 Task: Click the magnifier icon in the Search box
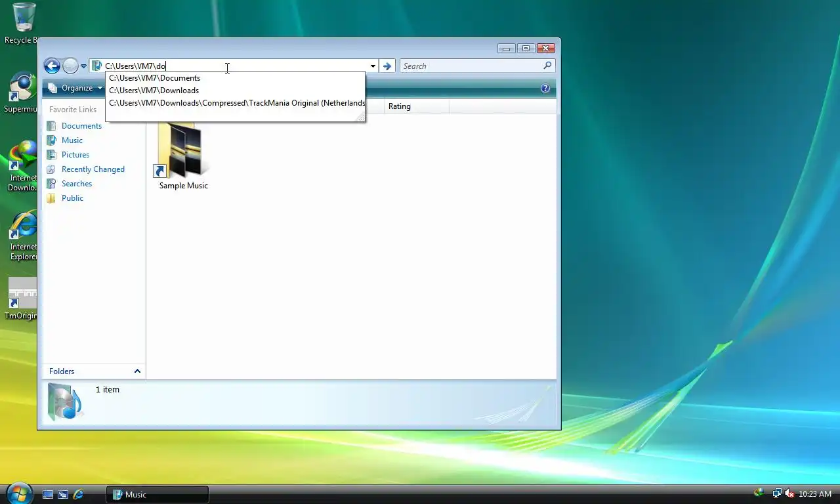(548, 66)
